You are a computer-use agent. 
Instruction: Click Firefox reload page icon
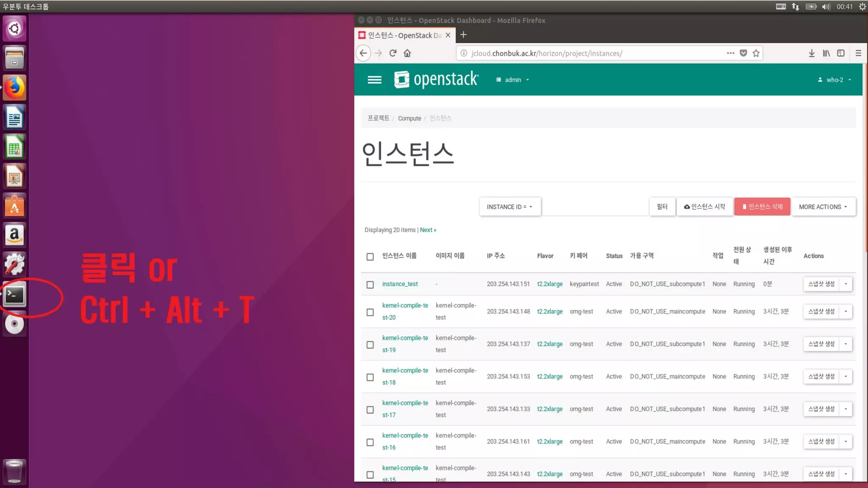click(393, 53)
